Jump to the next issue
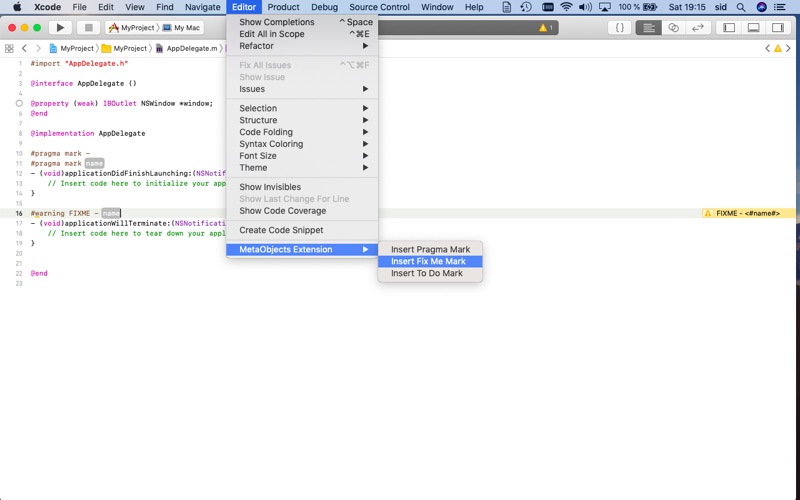This screenshot has height=500, width=800. 788,48
